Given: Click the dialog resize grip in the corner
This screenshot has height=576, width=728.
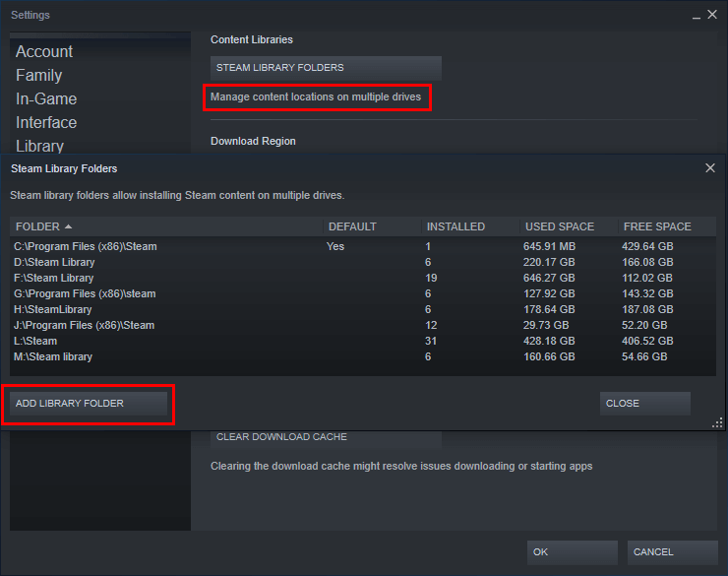Looking at the screenshot, I should tap(717, 422).
